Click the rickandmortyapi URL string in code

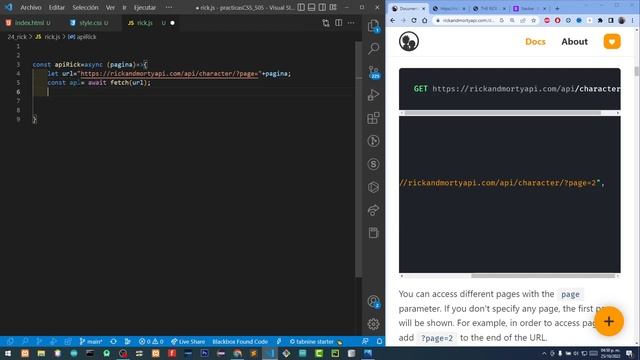[169, 73]
